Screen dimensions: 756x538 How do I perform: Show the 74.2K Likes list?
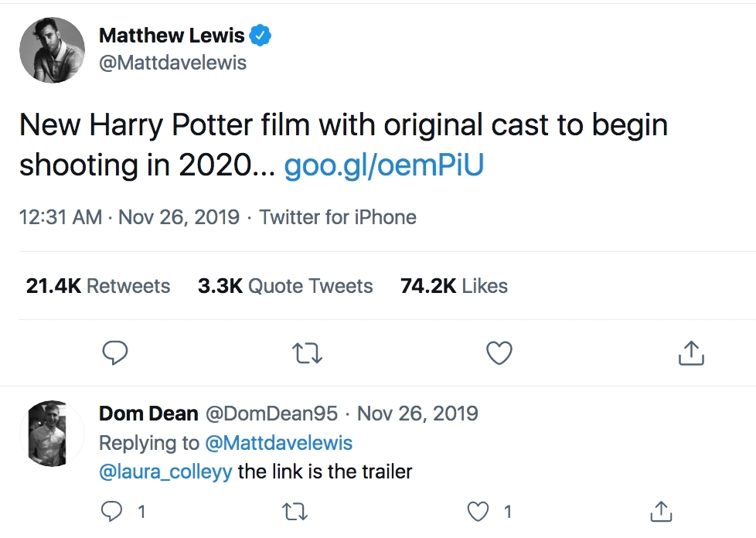tap(454, 286)
